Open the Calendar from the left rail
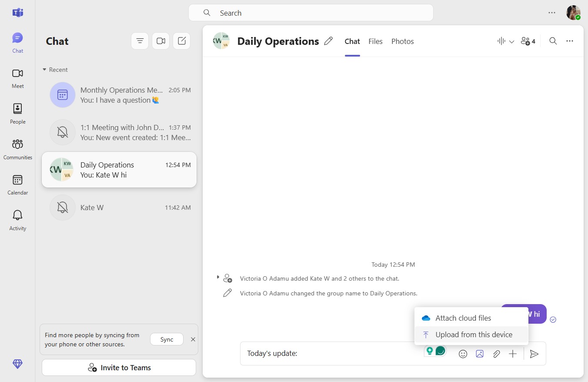This screenshot has height=382, width=588. coord(17,184)
